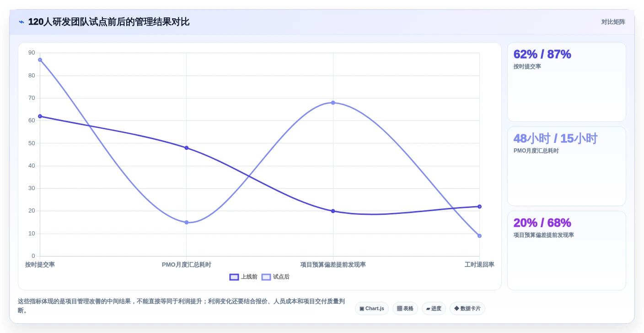Select the Chart.js tag chip
Screen dimensions: 644x333
pyautogui.click(x=372, y=309)
